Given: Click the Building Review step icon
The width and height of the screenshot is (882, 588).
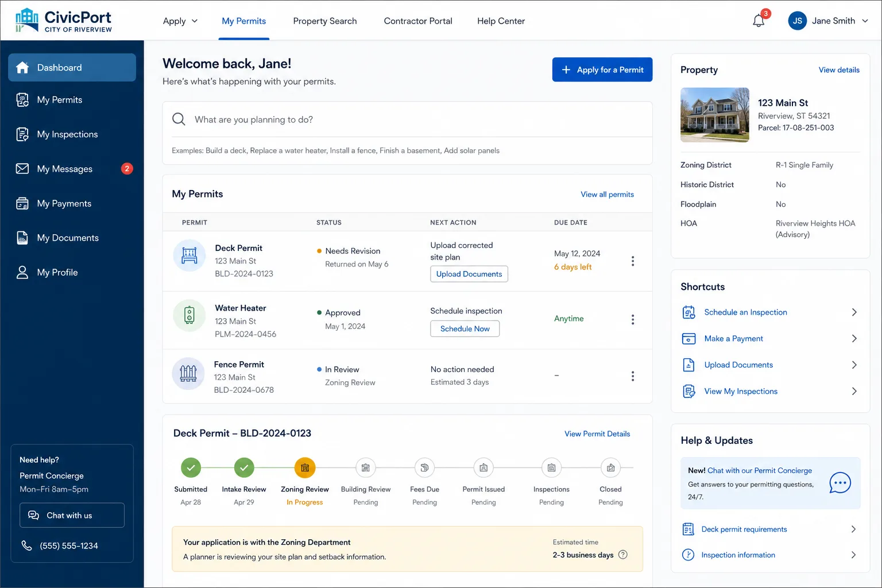Looking at the screenshot, I should 366,468.
